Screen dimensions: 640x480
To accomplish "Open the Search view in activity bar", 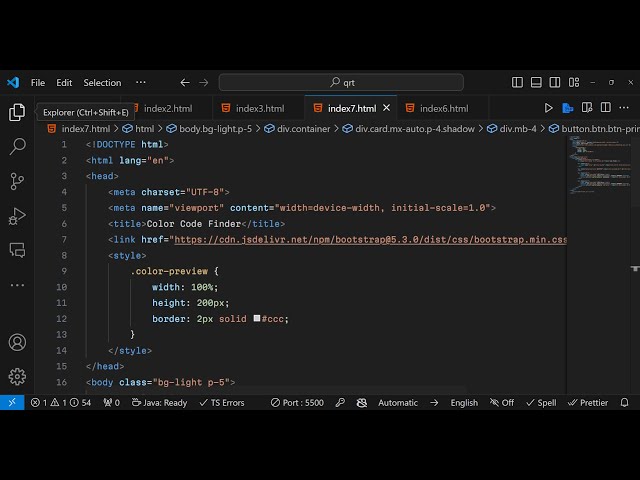I will pyautogui.click(x=17, y=147).
